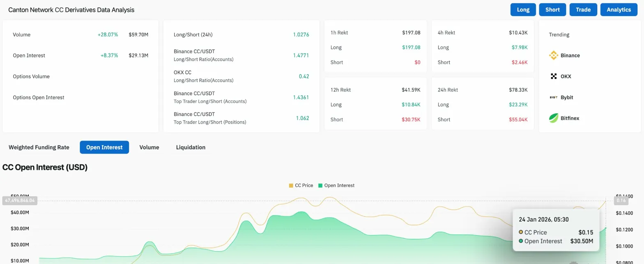Viewport: 644px width, 264px height.
Task: Open the Trade button
Action: [x=583, y=10]
